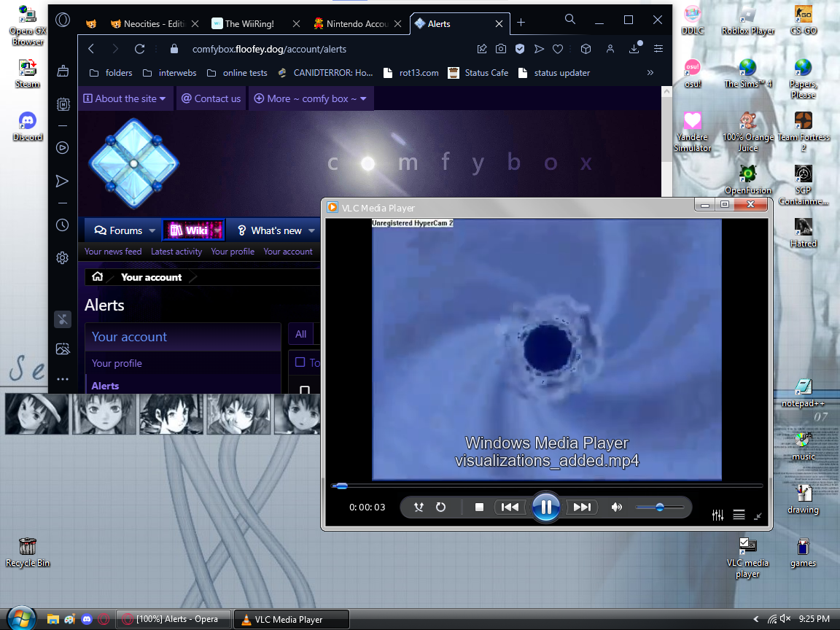Image resolution: width=840 pixels, height=630 pixels.
Task: Open VLC equalizer and effects settings
Action: 717,515
